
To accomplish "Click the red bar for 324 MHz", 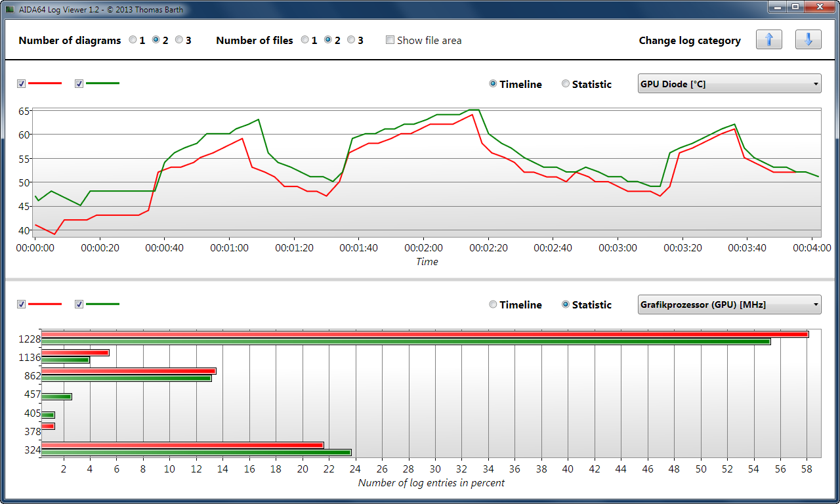I will 182,445.
